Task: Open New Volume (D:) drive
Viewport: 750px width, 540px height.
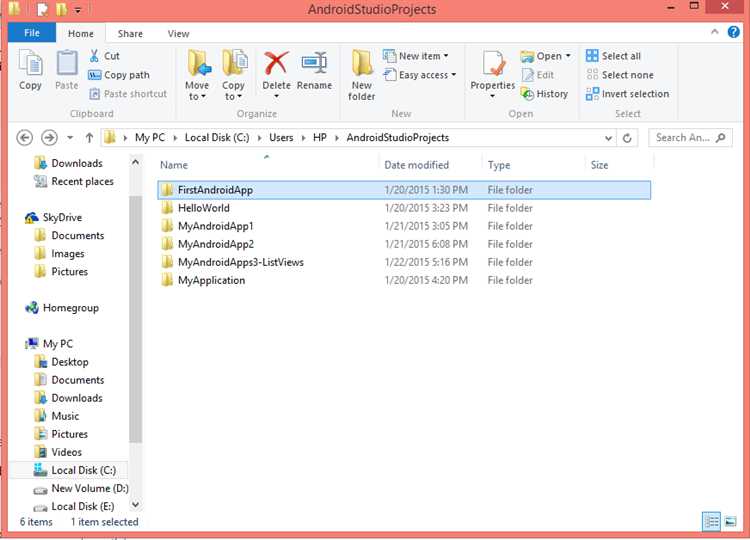Action: point(81,488)
